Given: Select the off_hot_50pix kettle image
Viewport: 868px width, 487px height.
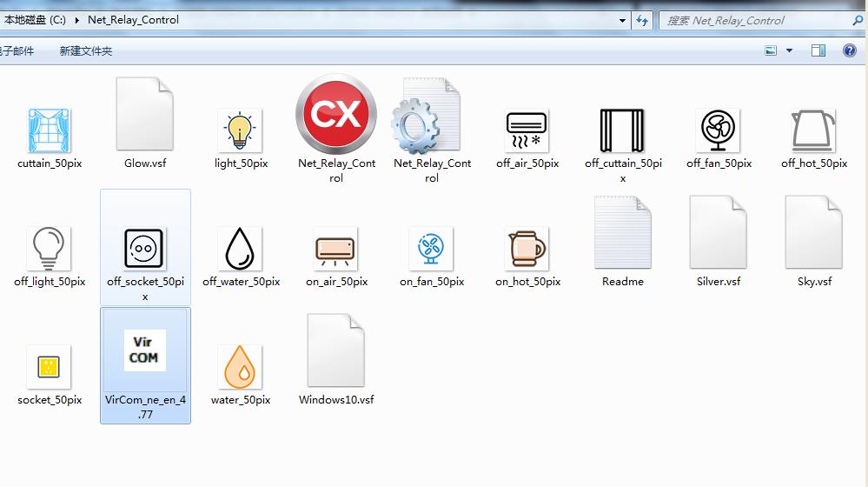Looking at the screenshot, I should point(813,131).
